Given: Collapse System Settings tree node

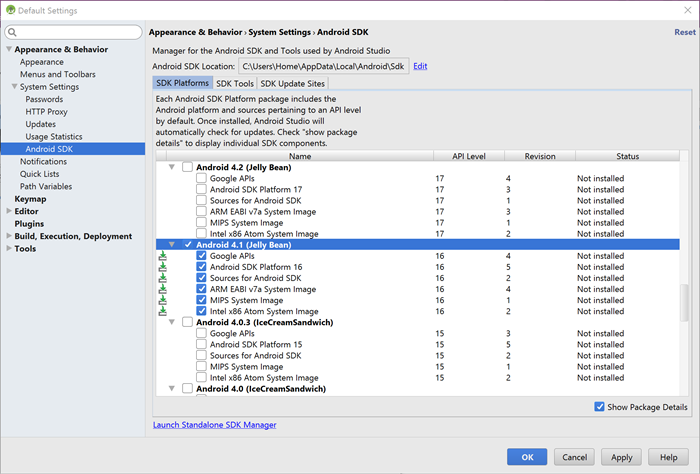Looking at the screenshot, I should click(x=14, y=87).
